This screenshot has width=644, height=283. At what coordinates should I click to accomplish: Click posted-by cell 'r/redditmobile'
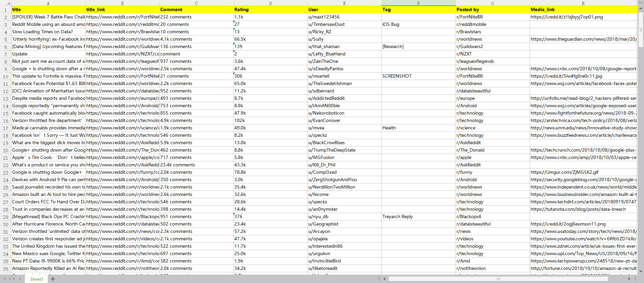click(493, 24)
